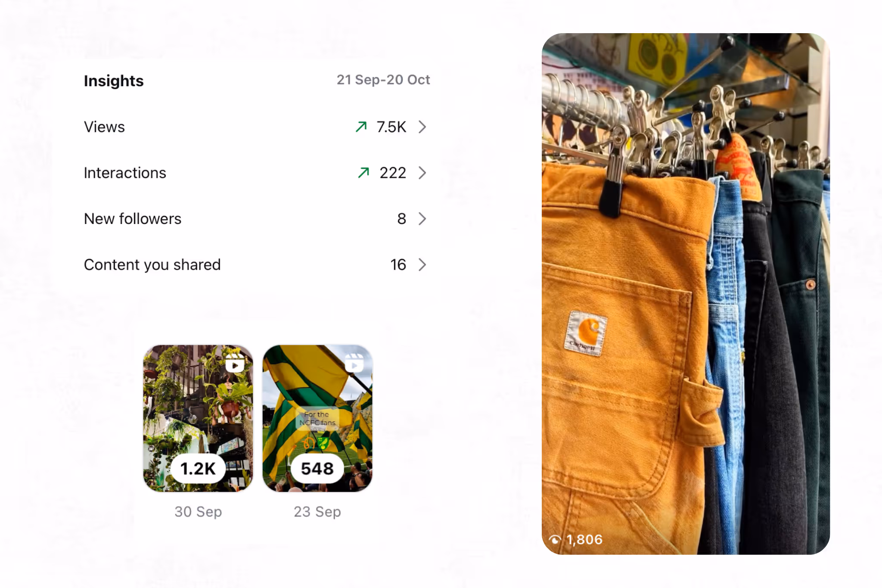Click the 1,806 view count on the video
Image resolution: width=882 pixels, height=588 pixels.
click(584, 539)
